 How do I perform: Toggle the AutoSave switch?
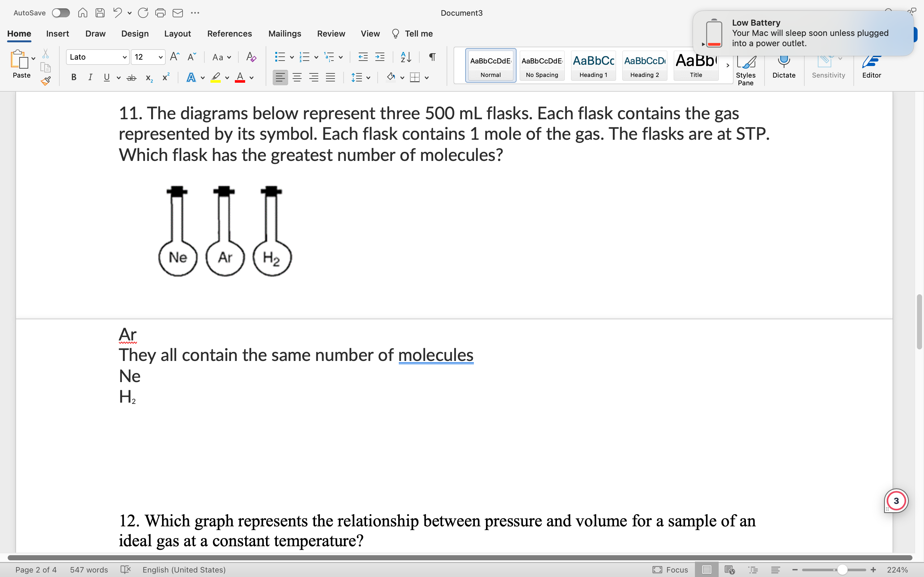coord(61,13)
